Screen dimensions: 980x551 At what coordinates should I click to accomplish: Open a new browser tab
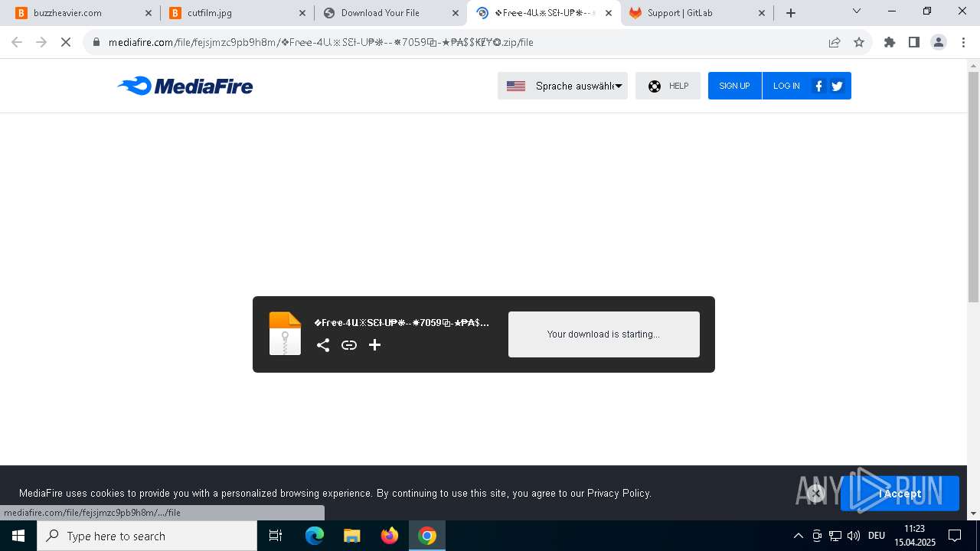tap(791, 13)
